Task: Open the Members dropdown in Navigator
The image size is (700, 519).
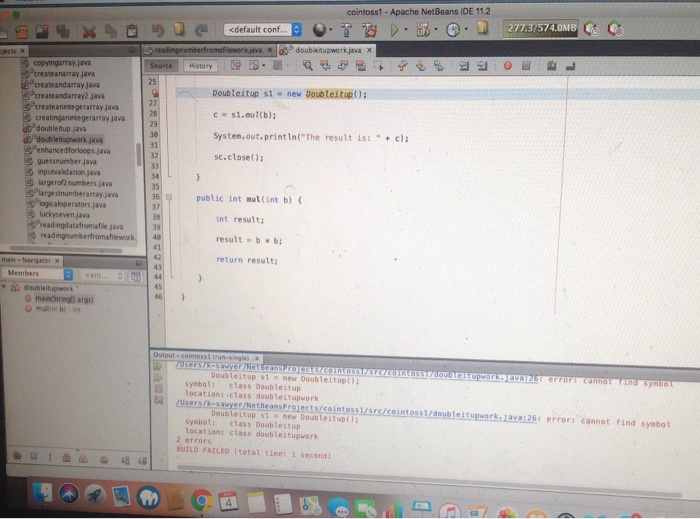Action: (38, 274)
